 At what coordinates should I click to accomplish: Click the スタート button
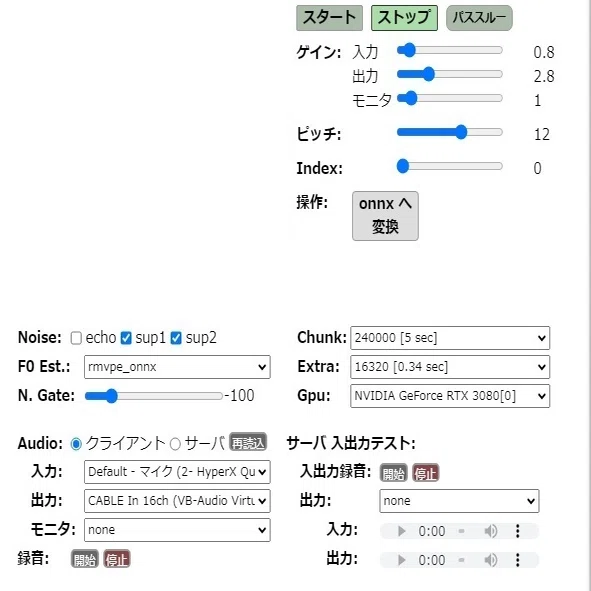(x=329, y=18)
